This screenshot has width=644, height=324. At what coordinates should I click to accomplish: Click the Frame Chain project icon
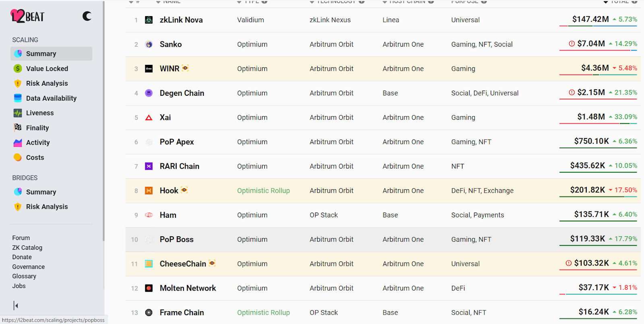pos(149,313)
